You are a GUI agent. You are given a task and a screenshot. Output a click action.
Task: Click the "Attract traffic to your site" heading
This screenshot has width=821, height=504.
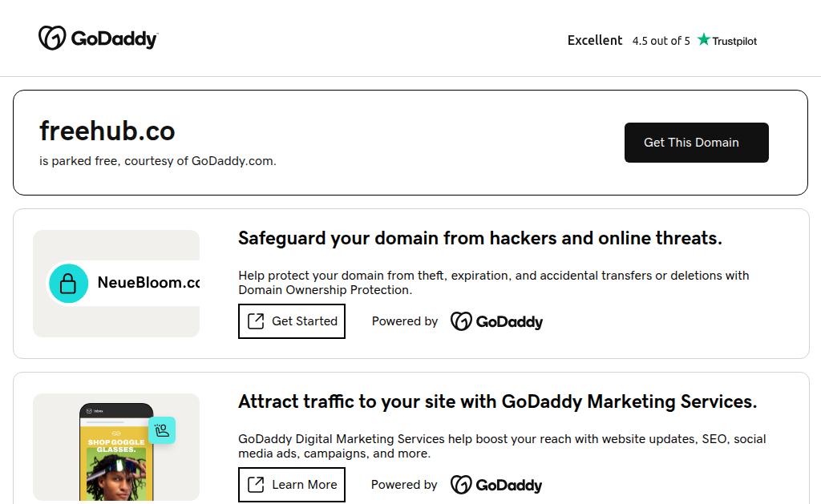(497, 401)
